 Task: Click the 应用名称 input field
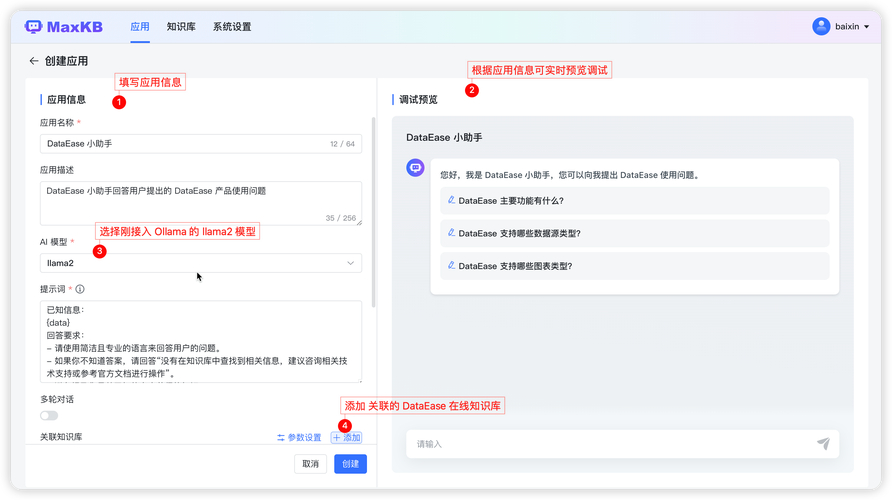click(x=201, y=144)
